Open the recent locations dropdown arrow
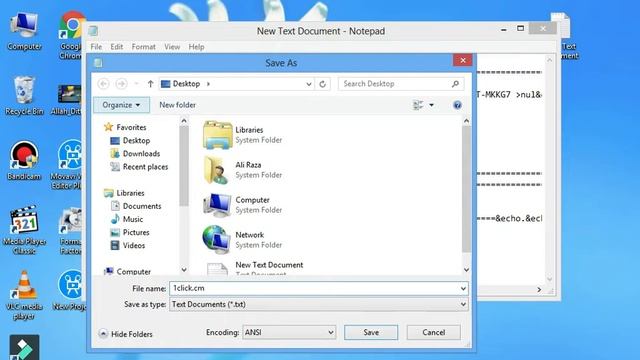This screenshot has height=360, width=640. point(136,84)
